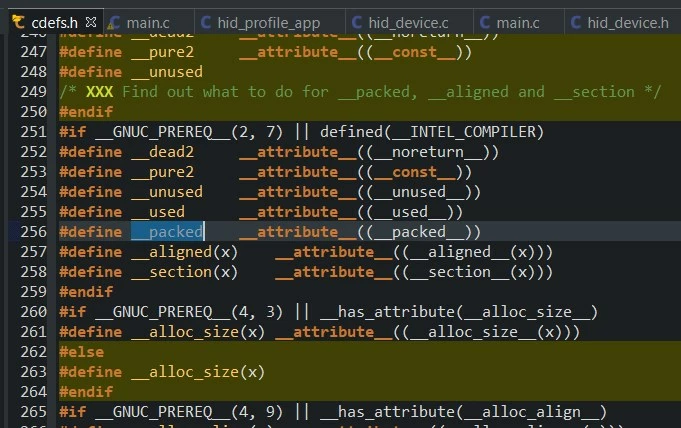This screenshot has height=428, width=681.
Task: Click line number 247 in the gutter
Action: click(x=33, y=52)
